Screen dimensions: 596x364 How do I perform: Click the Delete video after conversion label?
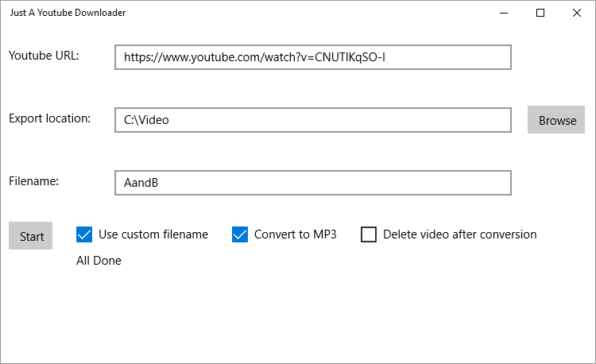click(x=459, y=234)
